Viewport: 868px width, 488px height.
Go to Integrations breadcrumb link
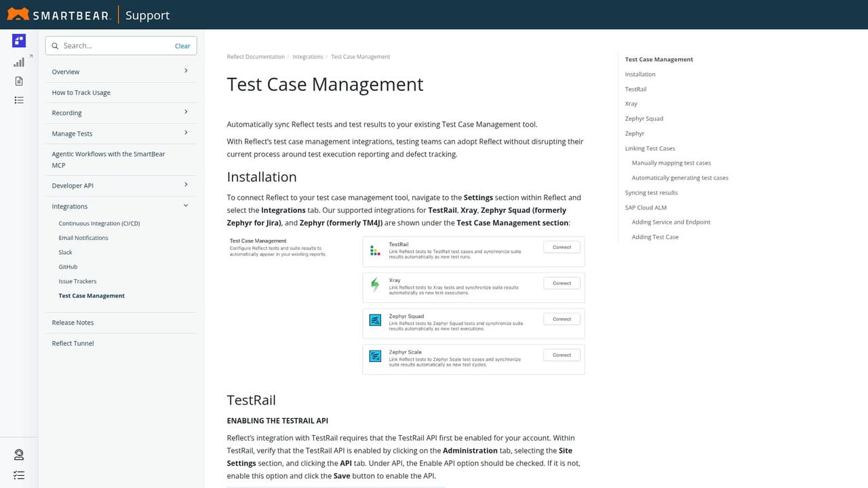point(308,57)
